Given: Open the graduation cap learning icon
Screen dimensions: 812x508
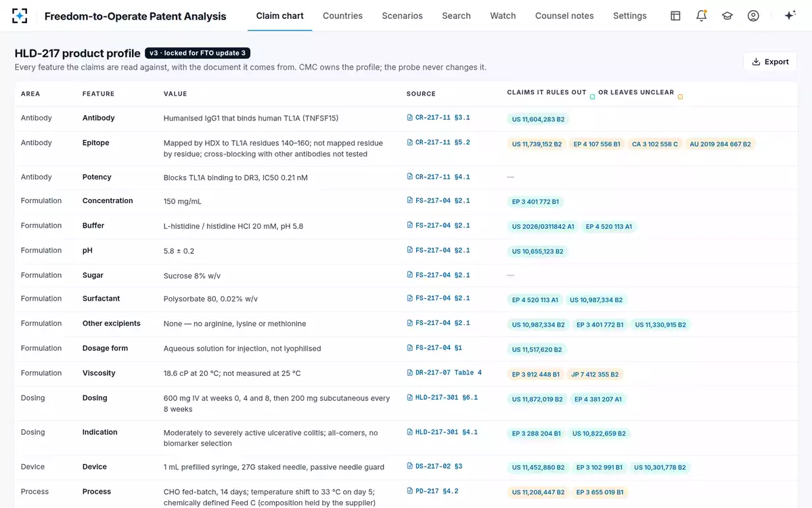Looking at the screenshot, I should pos(727,16).
